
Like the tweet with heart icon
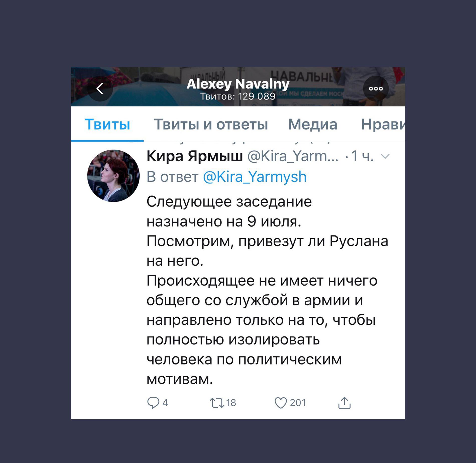pyautogui.click(x=281, y=403)
